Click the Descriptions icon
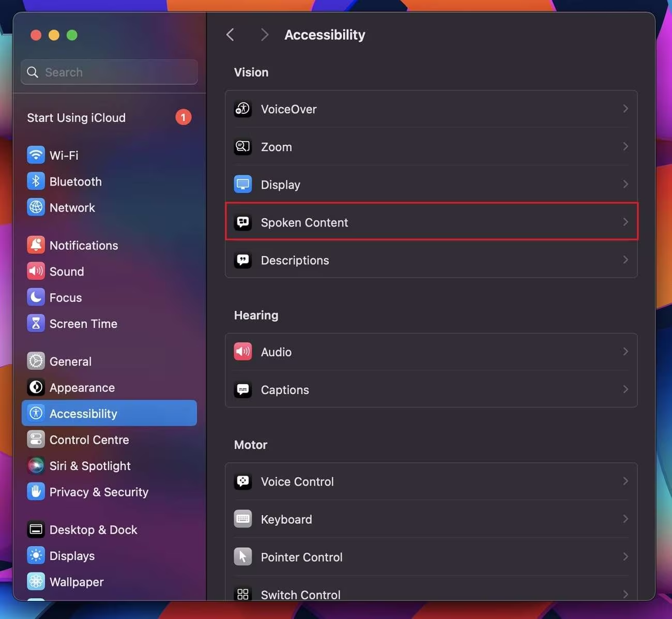 pos(242,260)
